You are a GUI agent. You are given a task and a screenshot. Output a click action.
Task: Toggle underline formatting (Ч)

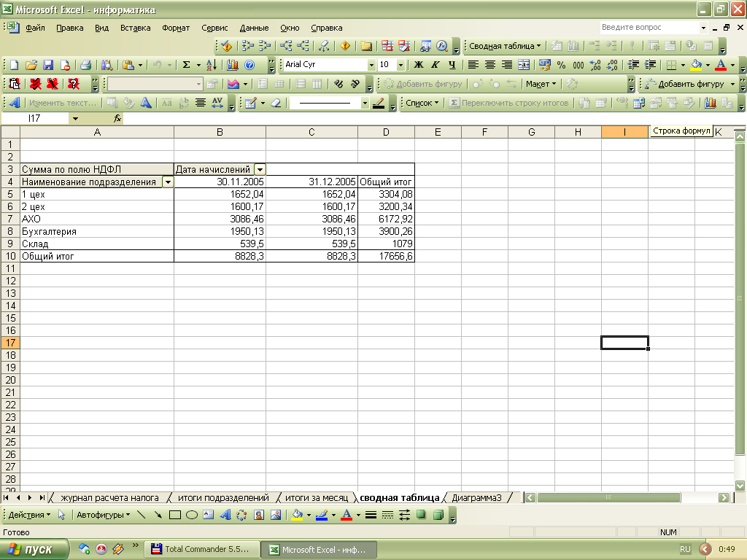(x=452, y=65)
